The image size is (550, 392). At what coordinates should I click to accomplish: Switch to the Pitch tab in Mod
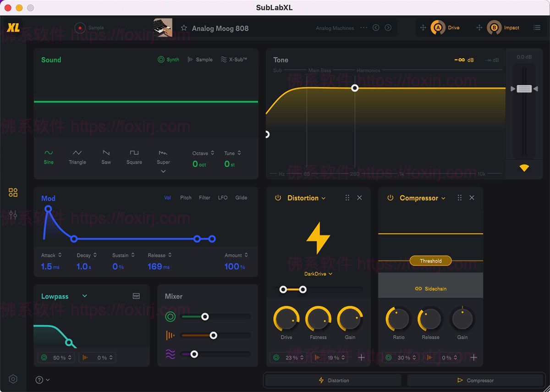(x=186, y=198)
